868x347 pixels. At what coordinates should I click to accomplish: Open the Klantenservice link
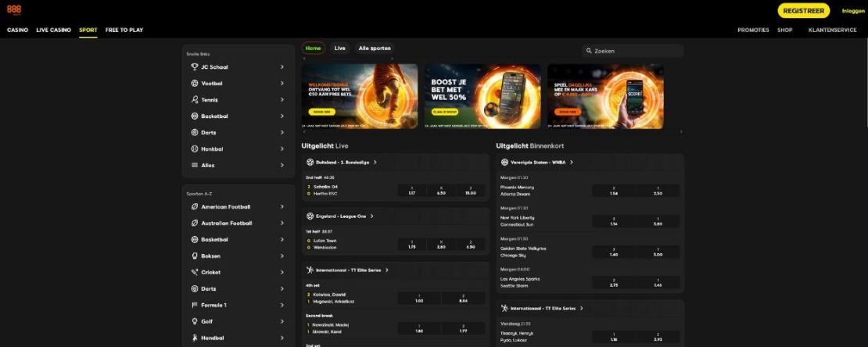pyautogui.click(x=832, y=30)
